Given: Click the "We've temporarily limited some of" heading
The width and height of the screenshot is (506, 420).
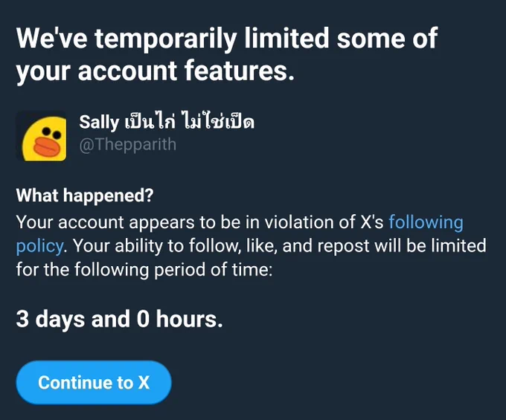Looking at the screenshot, I should [227, 39].
